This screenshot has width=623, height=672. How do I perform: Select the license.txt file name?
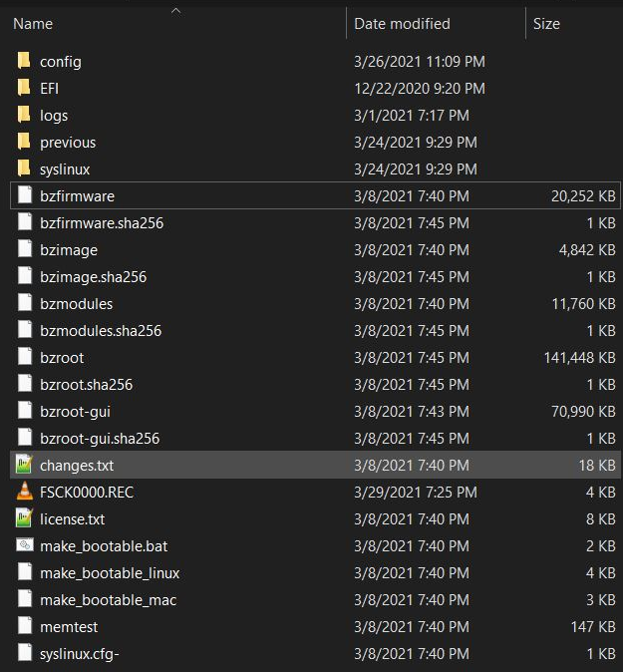tap(72, 519)
